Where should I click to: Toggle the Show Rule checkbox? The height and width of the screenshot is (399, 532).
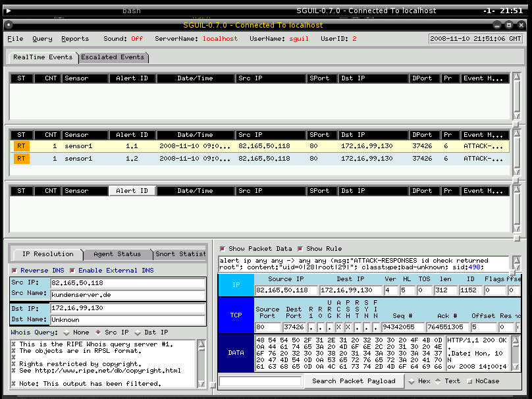point(319,249)
